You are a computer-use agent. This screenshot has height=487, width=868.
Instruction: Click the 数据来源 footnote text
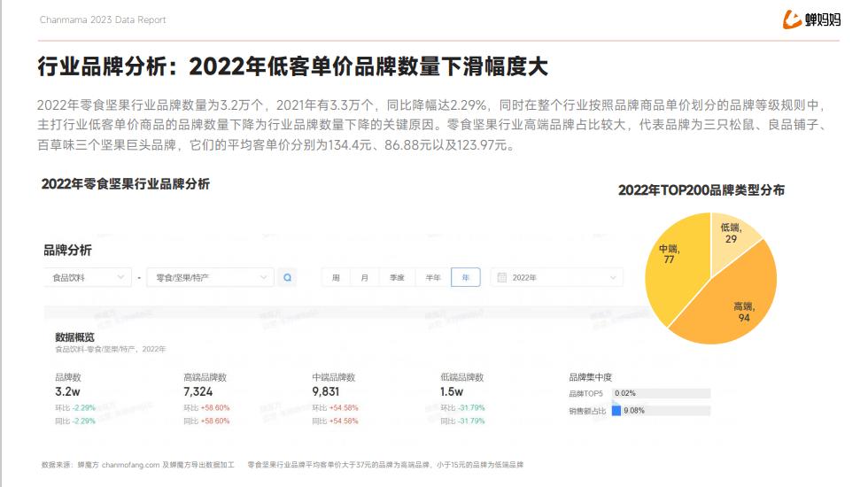[138, 465]
